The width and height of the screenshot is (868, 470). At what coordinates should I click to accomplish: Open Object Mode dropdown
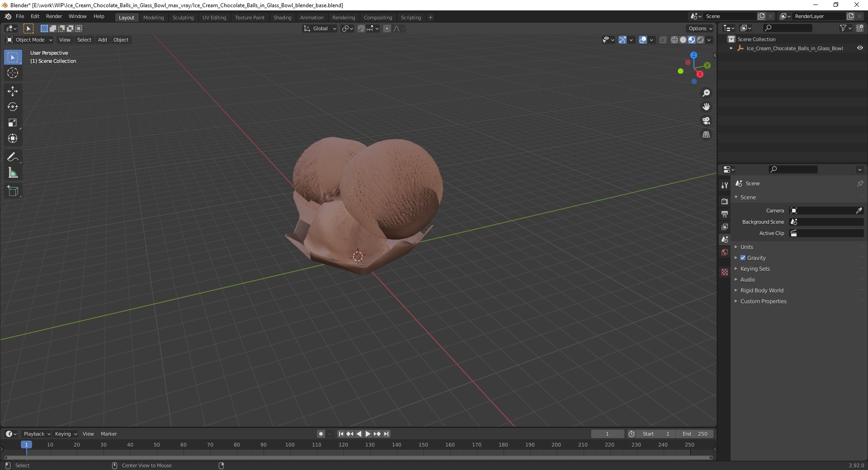pos(29,40)
